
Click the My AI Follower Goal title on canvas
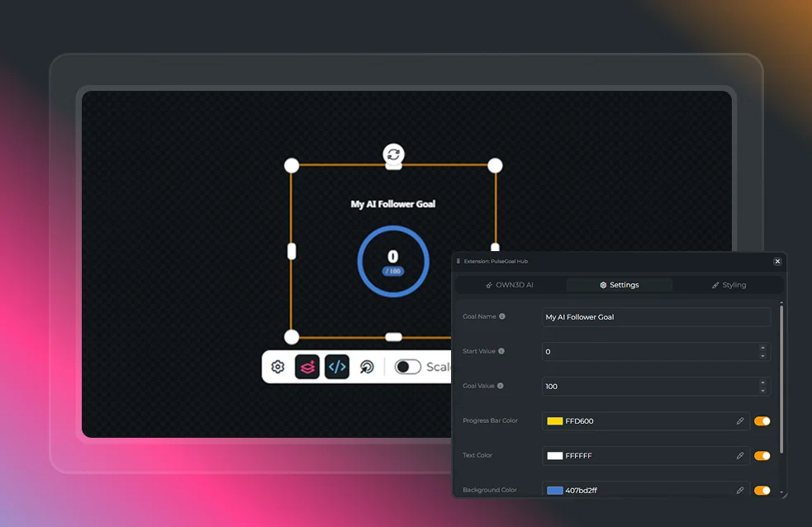pyautogui.click(x=393, y=204)
